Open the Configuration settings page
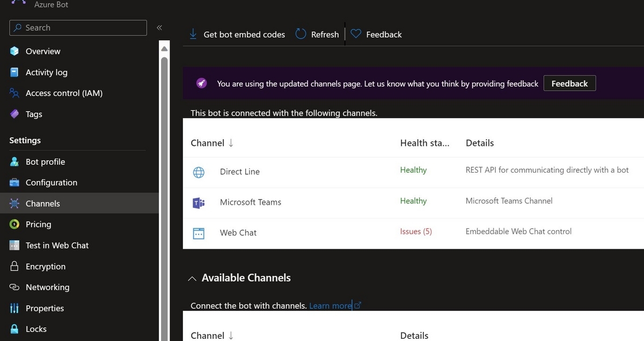644x341 pixels. click(52, 183)
